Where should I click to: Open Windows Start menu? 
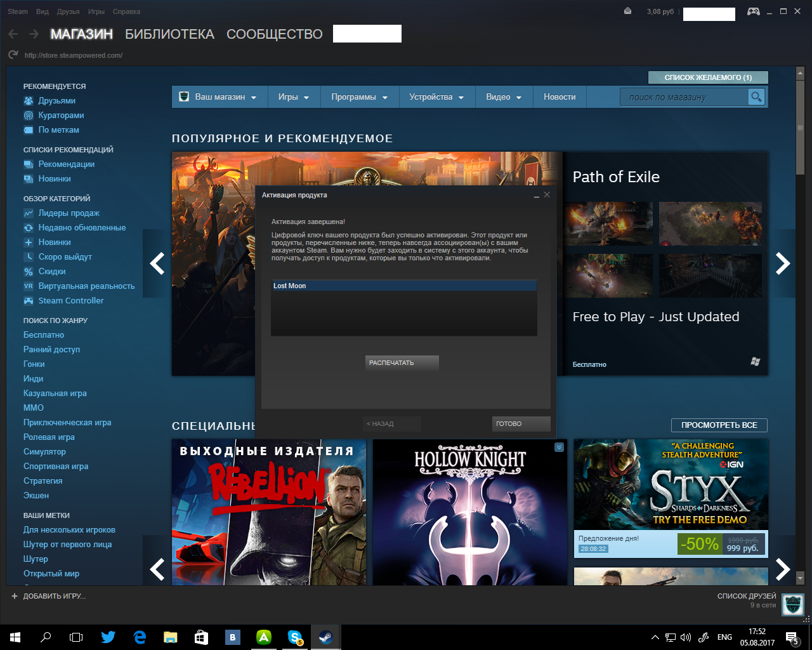[x=15, y=637]
